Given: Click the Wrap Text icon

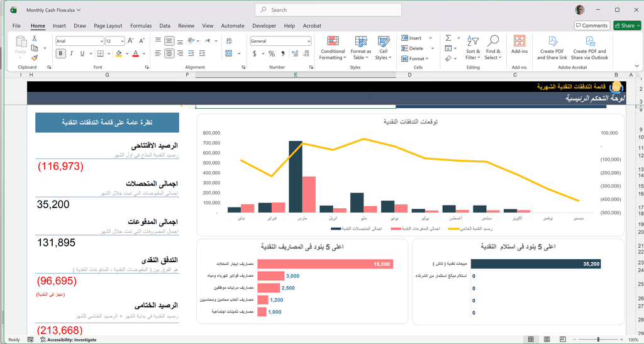Looking at the screenshot, I should [229, 41].
